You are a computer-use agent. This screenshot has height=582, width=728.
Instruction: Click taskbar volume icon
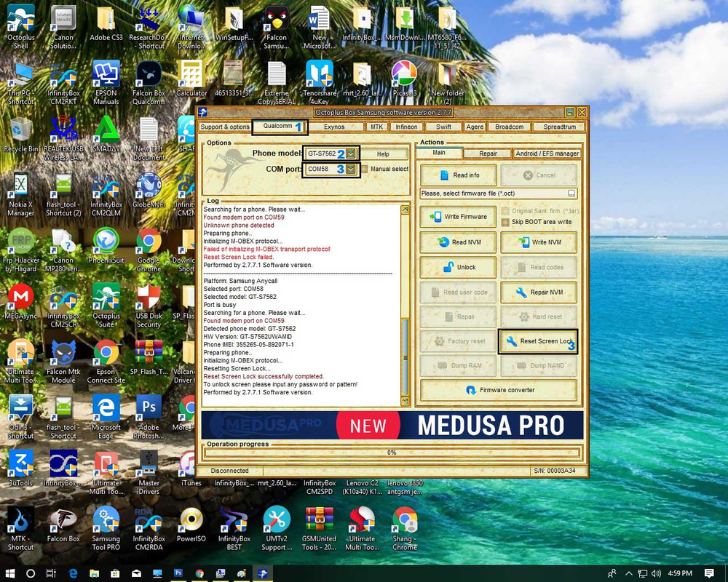(656, 574)
